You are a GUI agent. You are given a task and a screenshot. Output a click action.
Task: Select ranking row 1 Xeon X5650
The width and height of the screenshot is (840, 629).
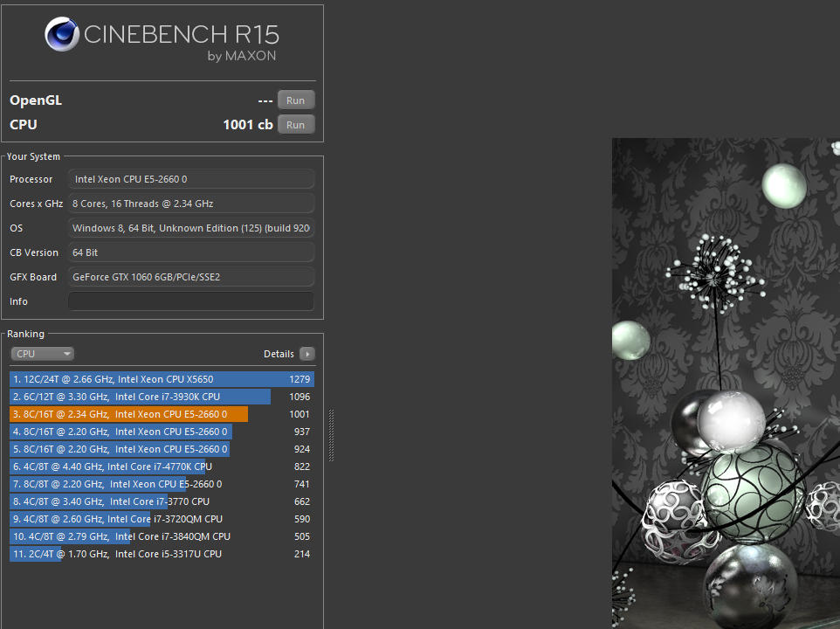click(162, 379)
